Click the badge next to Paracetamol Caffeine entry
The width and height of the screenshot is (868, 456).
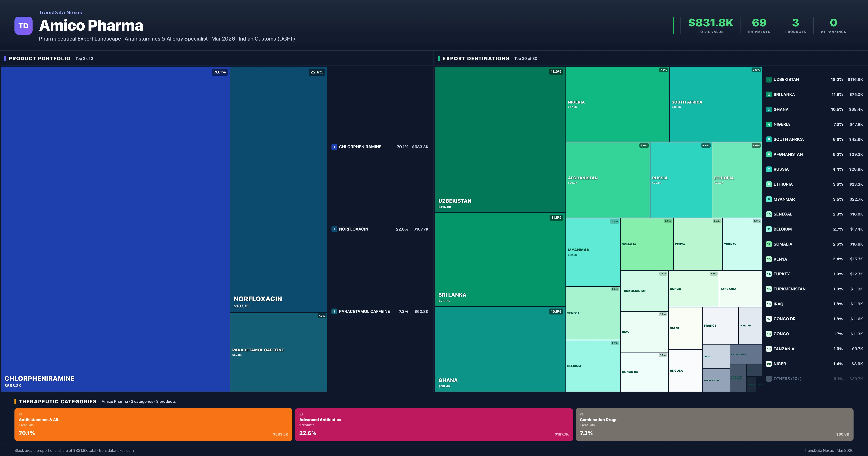(x=334, y=311)
